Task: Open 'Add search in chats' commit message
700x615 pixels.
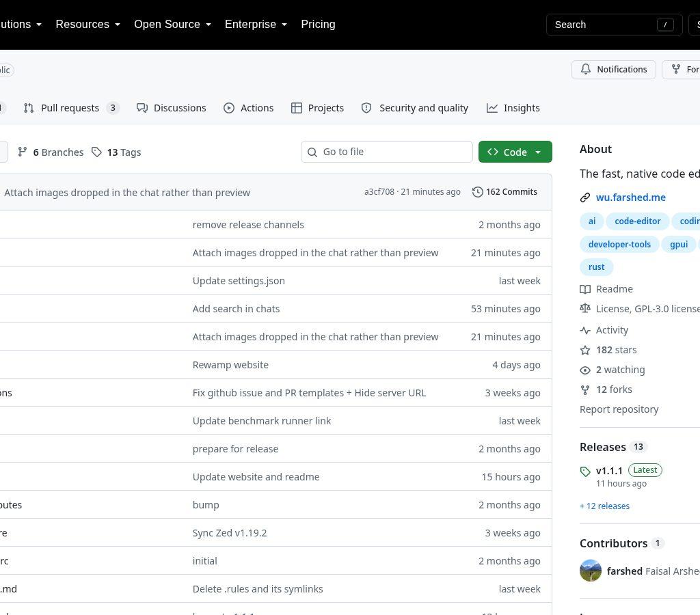Action: pos(236,309)
